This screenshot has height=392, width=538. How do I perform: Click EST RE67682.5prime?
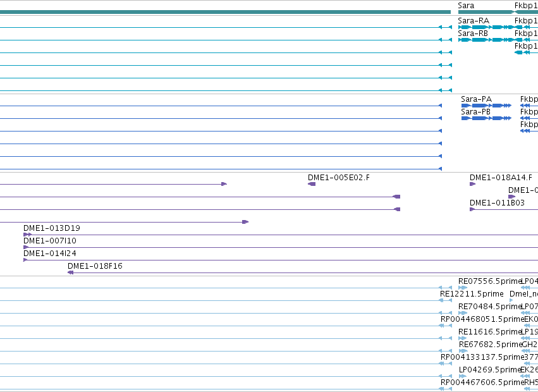(463, 351)
